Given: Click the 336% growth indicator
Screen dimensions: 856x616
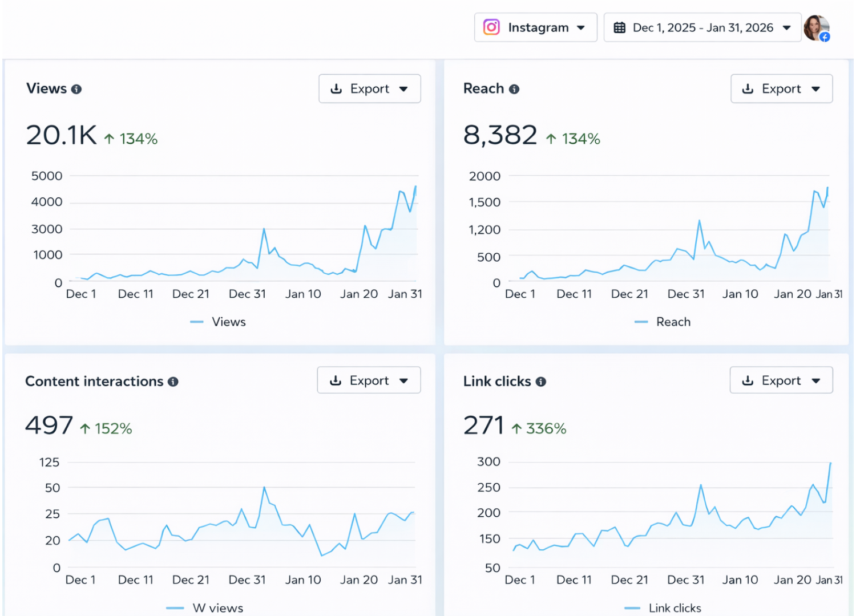Looking at the screenshot, I should click(x=539, y=428).
